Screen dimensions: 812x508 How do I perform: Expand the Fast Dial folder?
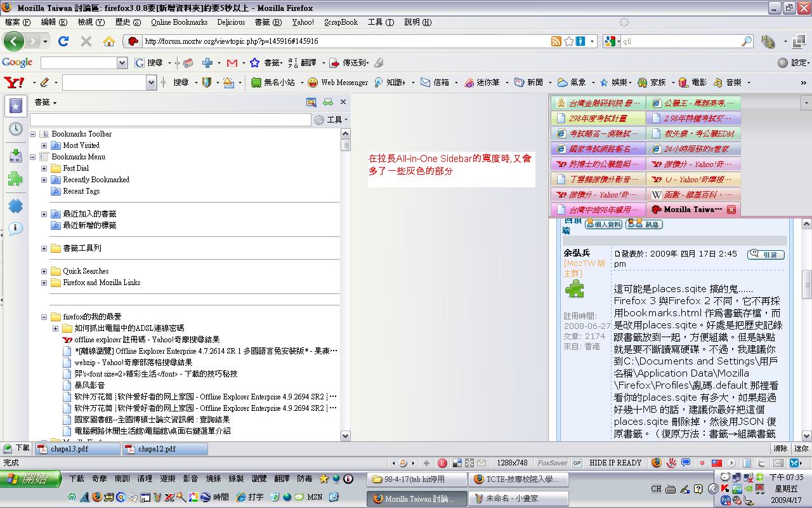pos(44,168)
